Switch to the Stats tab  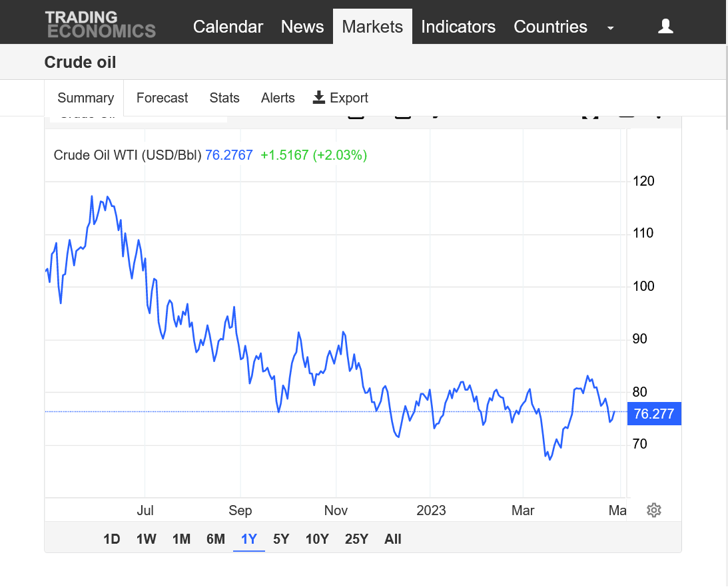coord(224,98)
